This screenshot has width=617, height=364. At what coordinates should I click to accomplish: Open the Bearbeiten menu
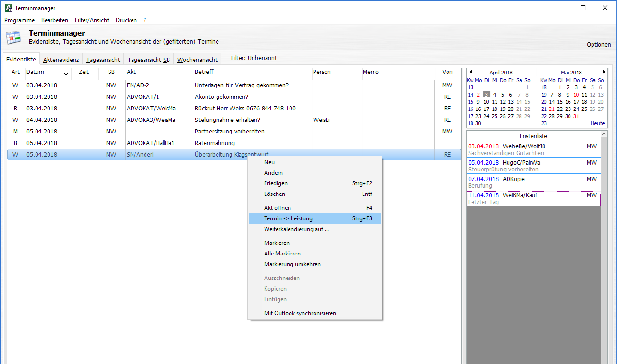55,20
